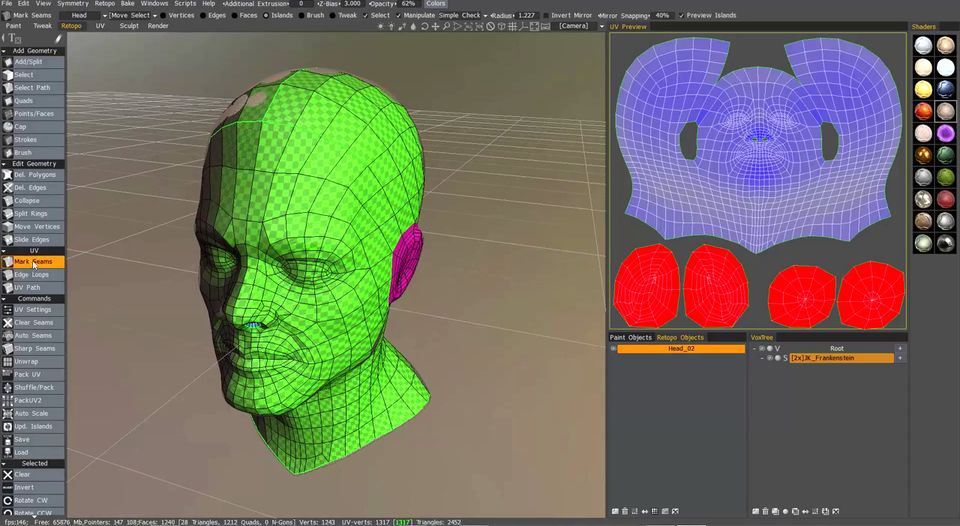Click the Auto Seams command
The image size is (960, 526).
tap(34, 335)
